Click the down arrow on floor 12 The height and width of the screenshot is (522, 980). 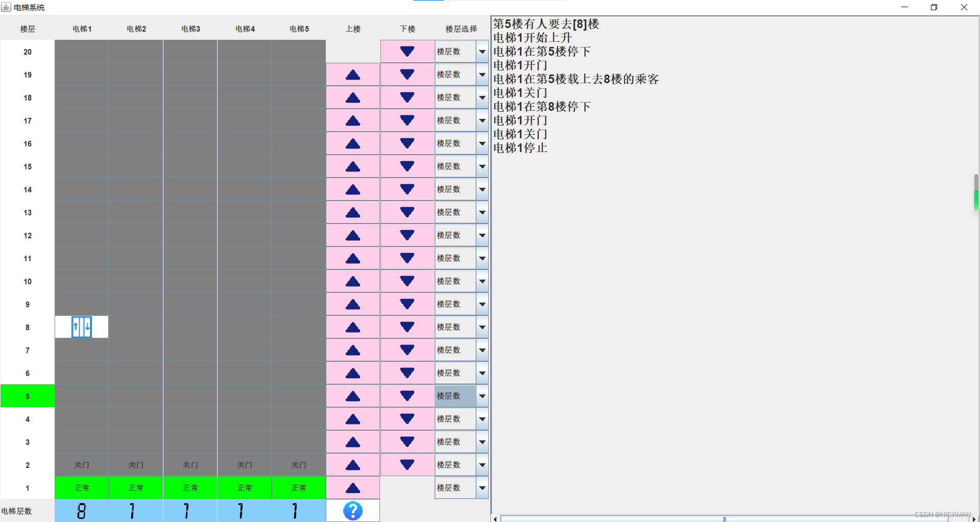pyautogui.click(x=407, y=235)
